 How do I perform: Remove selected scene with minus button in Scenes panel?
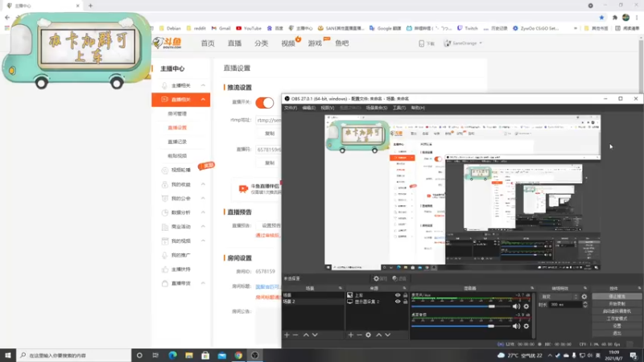point(295,335)
